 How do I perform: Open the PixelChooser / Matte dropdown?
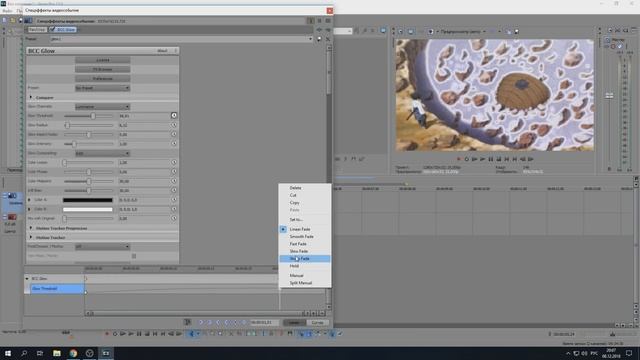(102, 247)
